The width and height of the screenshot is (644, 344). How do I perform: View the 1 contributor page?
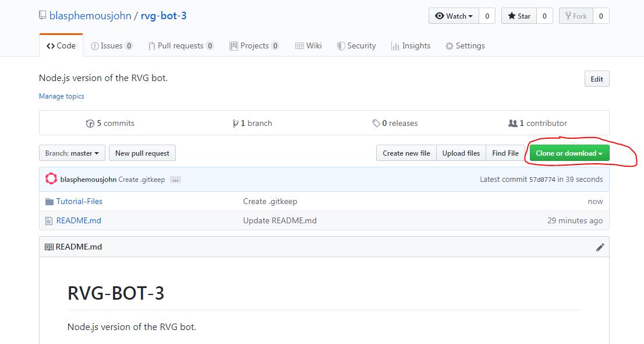[x=537, y=123]
